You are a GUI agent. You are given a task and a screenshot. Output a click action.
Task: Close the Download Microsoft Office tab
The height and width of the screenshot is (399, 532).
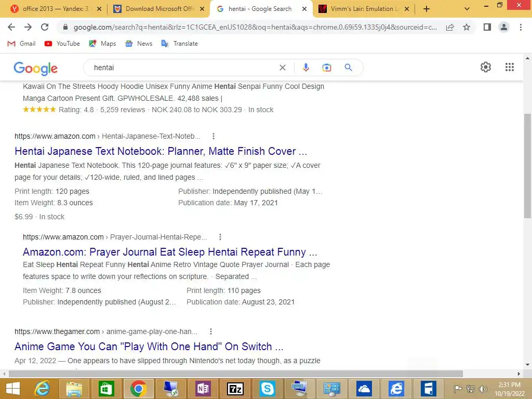[x=202, y=9]
